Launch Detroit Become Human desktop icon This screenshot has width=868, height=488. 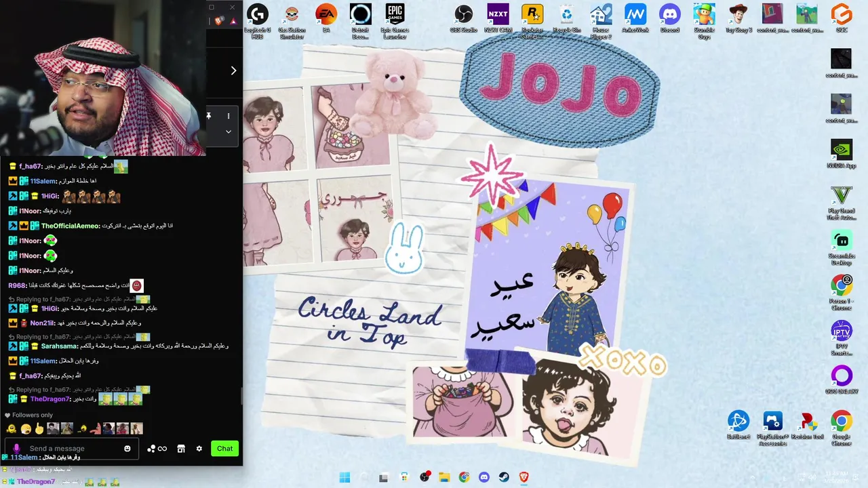361,20
